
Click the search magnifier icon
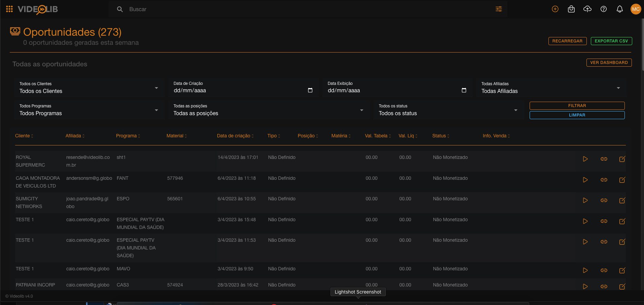tap(120, 9)
